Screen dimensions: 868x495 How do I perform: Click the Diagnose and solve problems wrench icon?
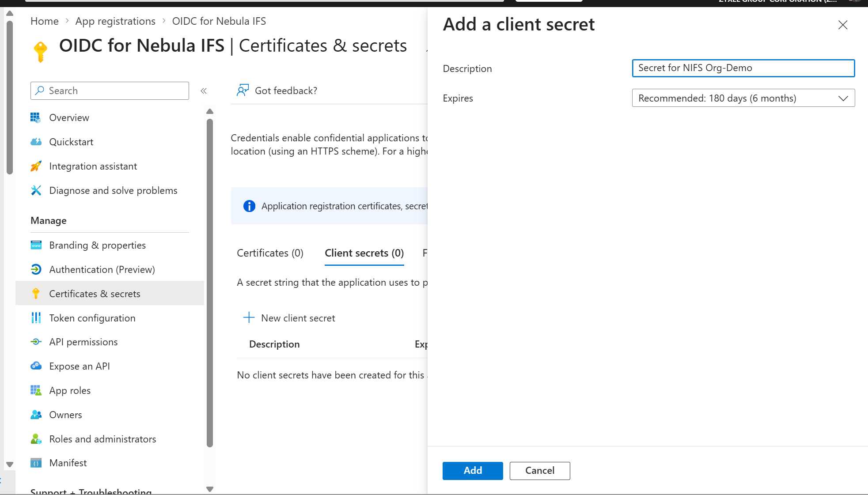(x=36, y=190)
